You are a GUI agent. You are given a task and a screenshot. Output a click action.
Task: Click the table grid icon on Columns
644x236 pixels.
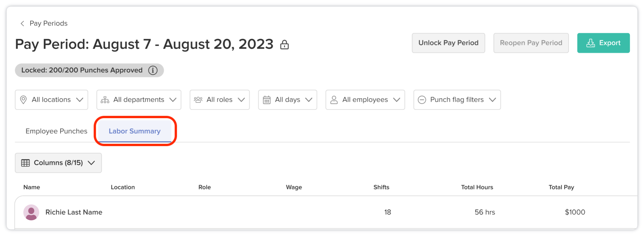point(25,163)
